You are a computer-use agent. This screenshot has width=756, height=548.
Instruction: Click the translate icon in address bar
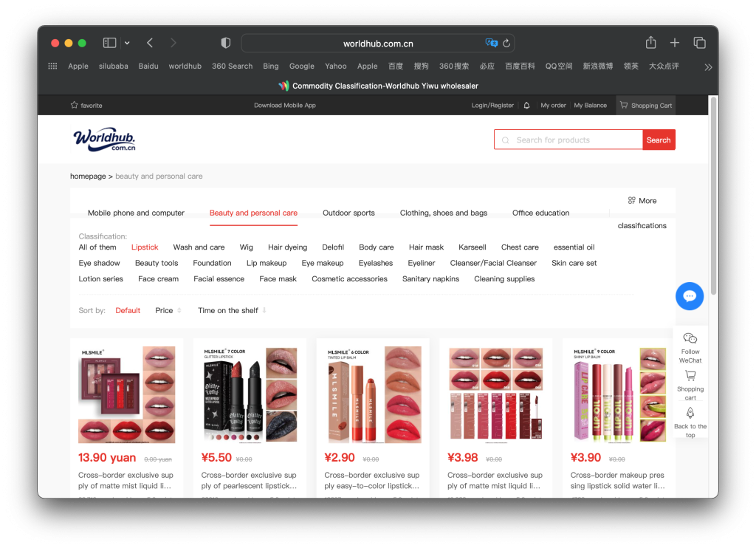491,43
